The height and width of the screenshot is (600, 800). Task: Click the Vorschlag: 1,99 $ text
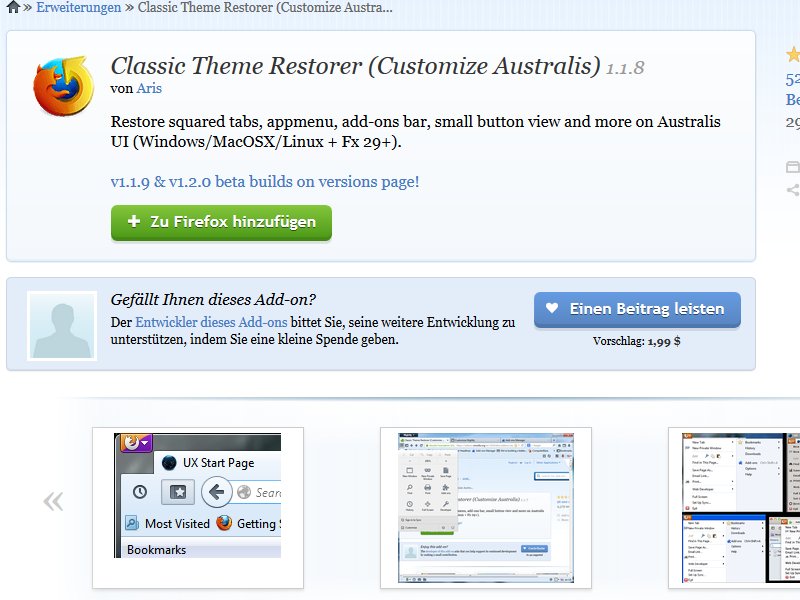click(x=637, y=341)
